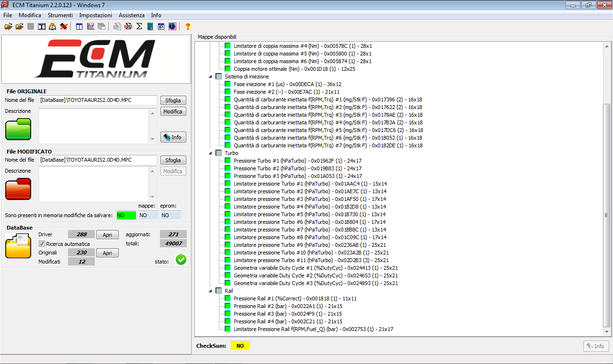
Task: Click the greyed document toolbar icon before FAM
Action: [117, 26]
